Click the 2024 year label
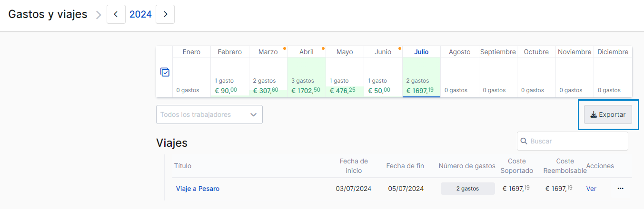 140,14
